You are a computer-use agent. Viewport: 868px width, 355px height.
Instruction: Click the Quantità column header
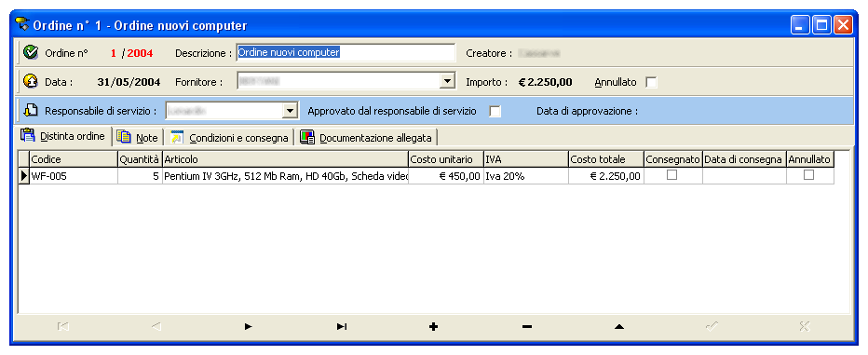[x=140, y=159]
